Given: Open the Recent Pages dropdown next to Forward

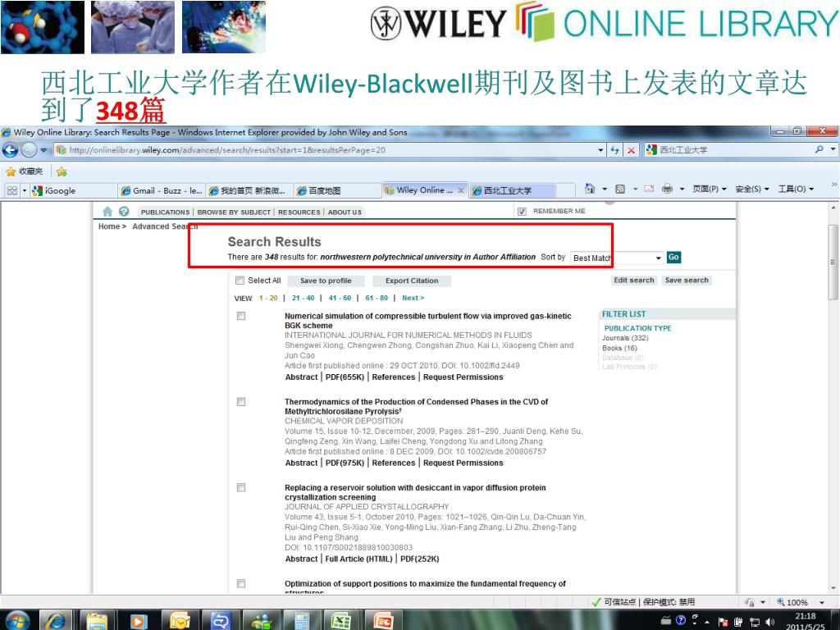Looking at the screenshot, I should (x=43, y=150).
